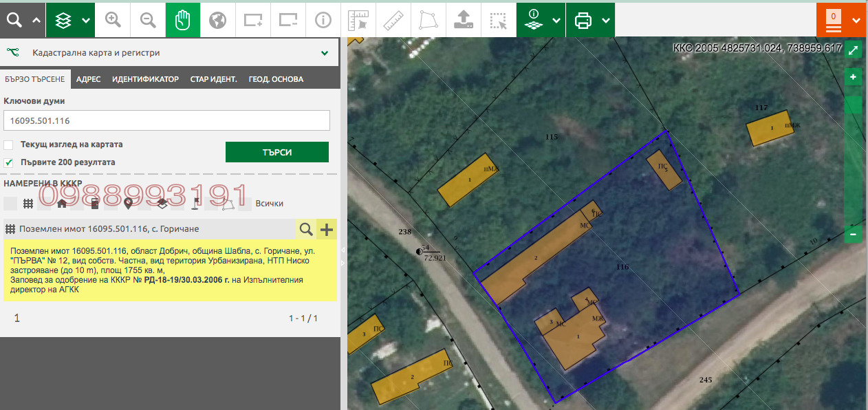This screenshot has height=410, width=868.
Task: Collapse the 'Кадастрална карта и регистри' panel
Action: tap(325, 53)
